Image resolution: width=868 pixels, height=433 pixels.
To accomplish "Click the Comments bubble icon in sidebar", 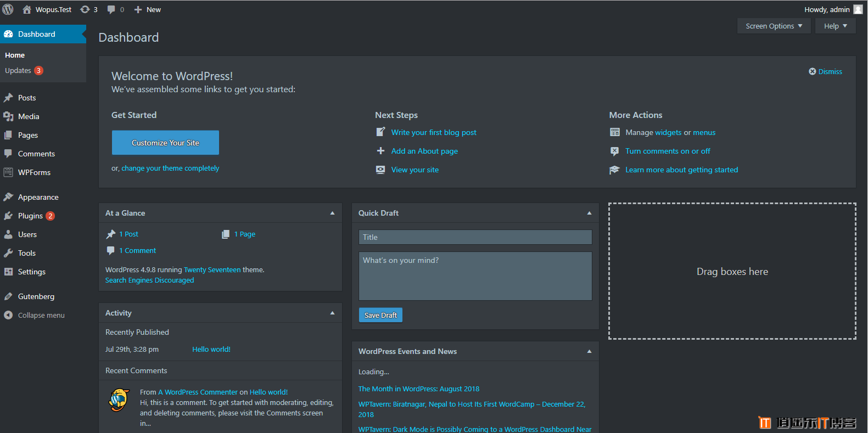I will click(8, 154).
